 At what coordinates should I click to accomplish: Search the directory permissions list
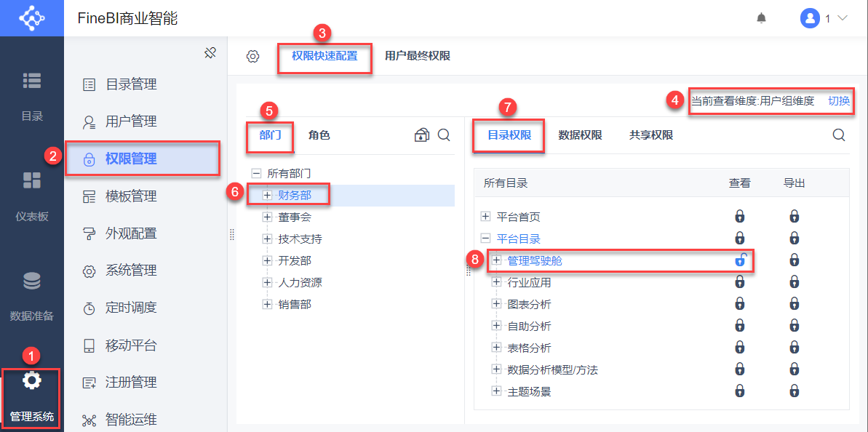(838, 135)
